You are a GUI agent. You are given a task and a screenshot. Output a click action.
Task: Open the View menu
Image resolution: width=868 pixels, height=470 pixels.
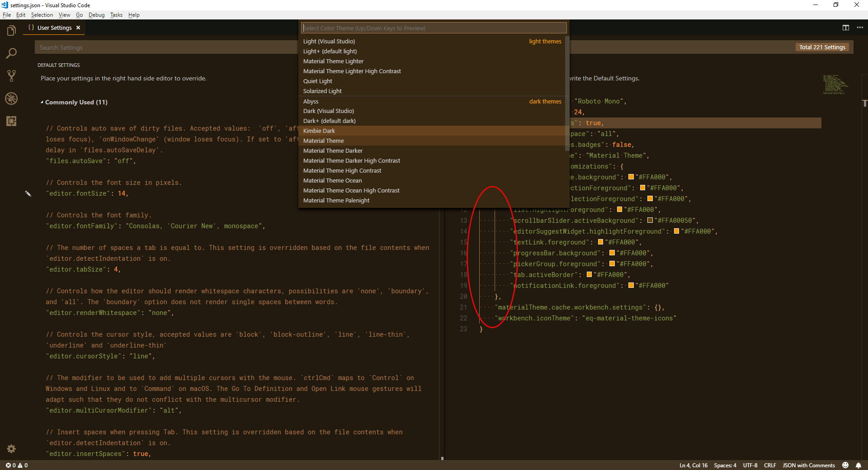(65, 15)
